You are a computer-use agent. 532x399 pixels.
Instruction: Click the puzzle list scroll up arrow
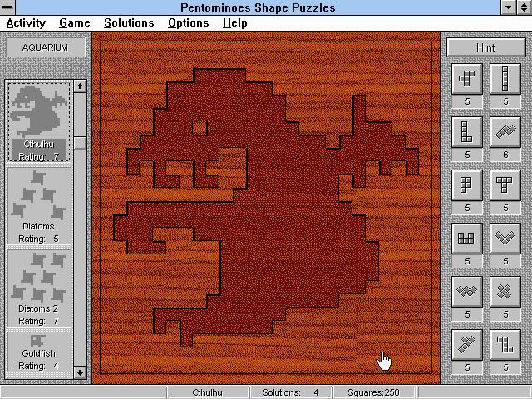pos(80,86)
